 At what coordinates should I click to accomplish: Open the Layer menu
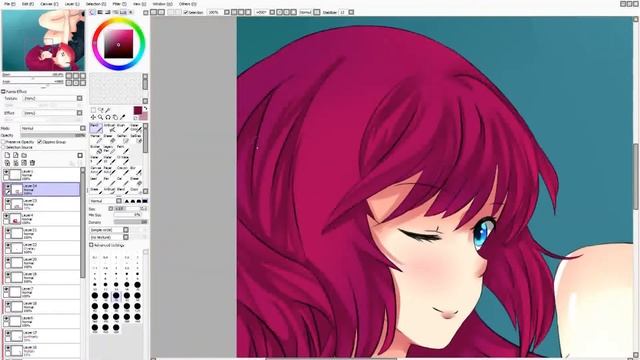[72, 4]
